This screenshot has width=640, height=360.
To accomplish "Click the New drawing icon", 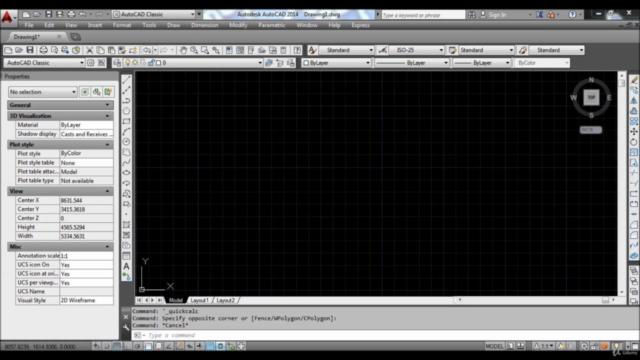I will tap(8, 50).
